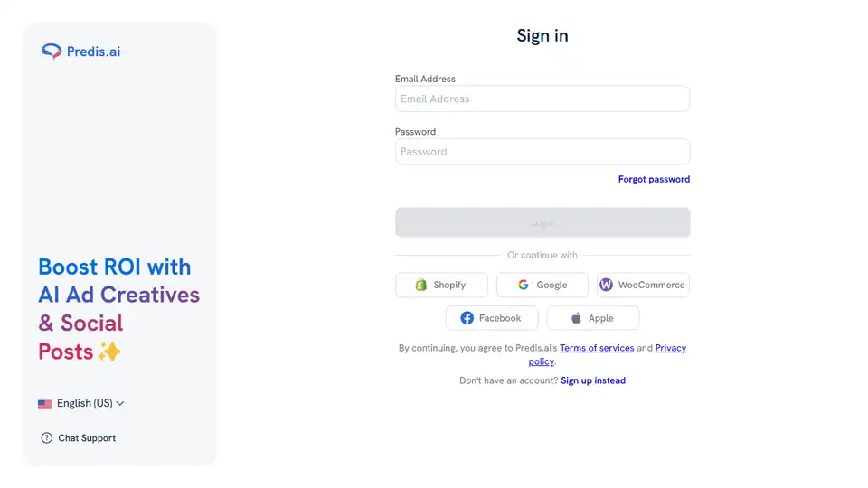This screenshot has width=868, height=488.
Task: Click the Google G icon
Action: click(524, 285)
